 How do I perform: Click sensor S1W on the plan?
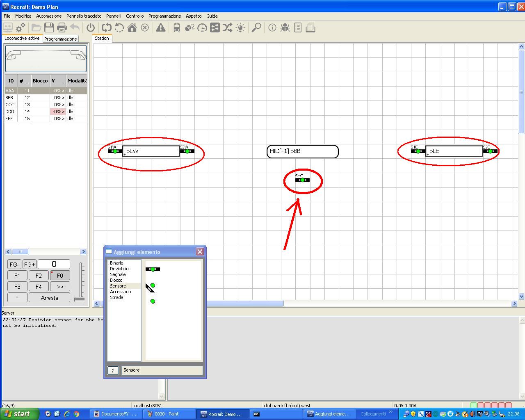click(x=115, y=151)
